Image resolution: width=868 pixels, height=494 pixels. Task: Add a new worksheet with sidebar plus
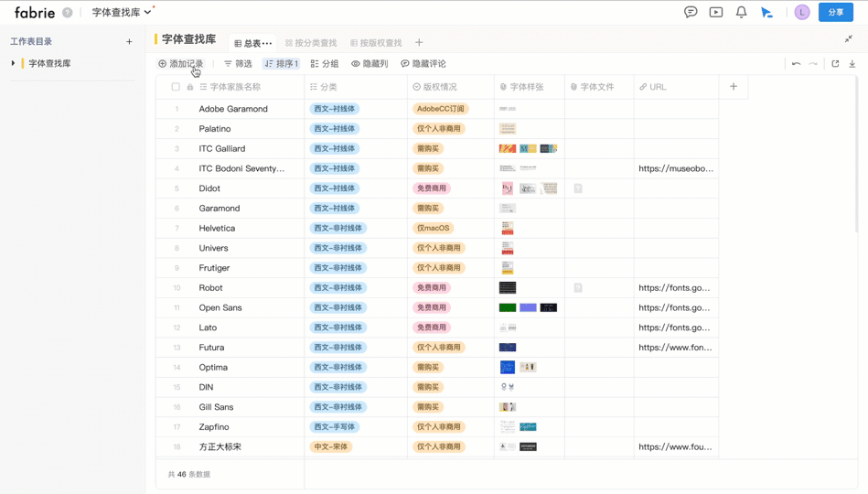129,41
